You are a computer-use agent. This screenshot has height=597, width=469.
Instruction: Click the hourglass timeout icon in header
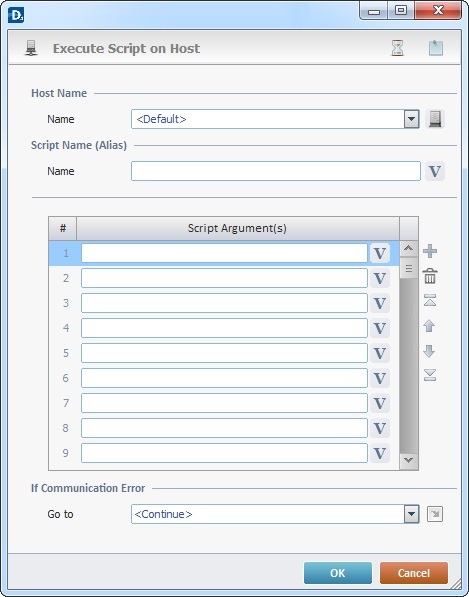[x=397, y=48]
